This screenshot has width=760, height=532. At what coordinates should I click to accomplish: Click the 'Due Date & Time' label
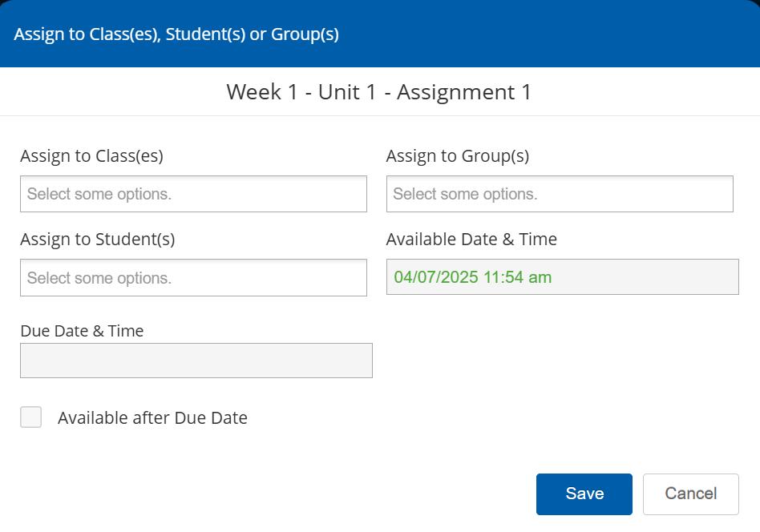(82, 331)
